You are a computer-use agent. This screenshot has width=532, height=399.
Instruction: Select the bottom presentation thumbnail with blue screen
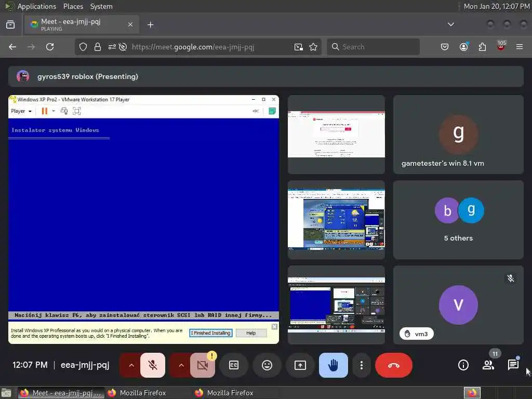click(x=336, y=305)
